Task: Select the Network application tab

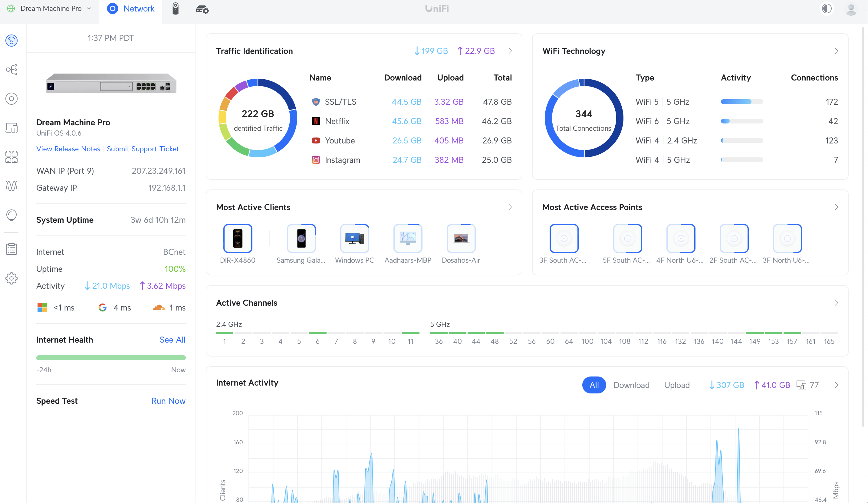Action: 131,8
